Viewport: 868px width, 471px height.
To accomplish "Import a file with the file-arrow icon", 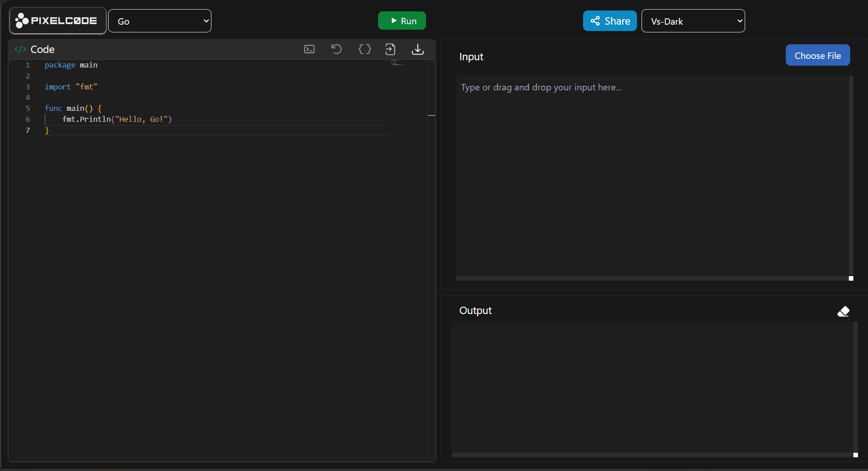I will (x=390, y=49).
